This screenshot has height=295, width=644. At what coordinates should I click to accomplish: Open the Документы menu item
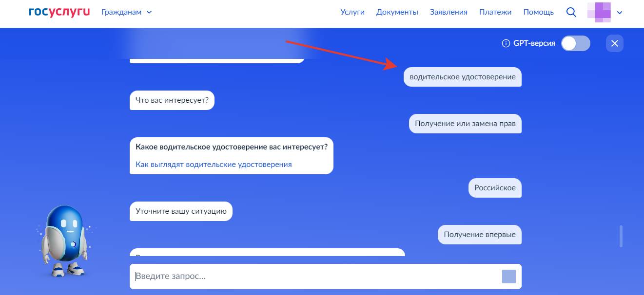(397, 12)
